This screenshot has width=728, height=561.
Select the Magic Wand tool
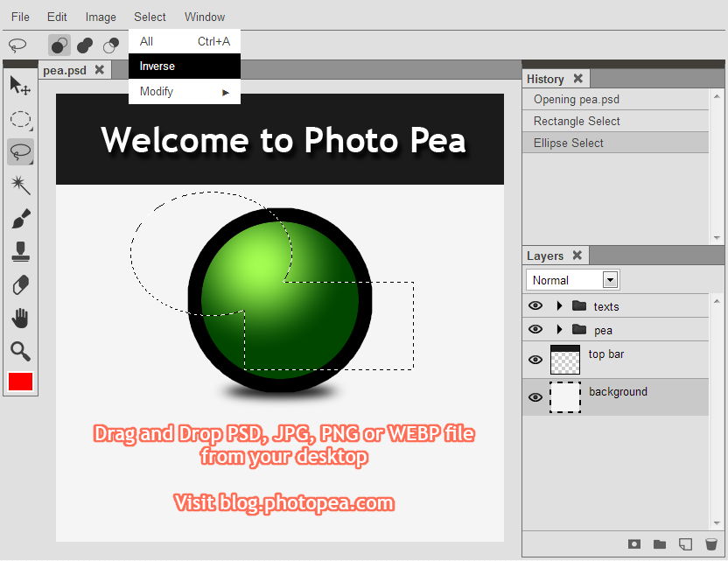20,185
